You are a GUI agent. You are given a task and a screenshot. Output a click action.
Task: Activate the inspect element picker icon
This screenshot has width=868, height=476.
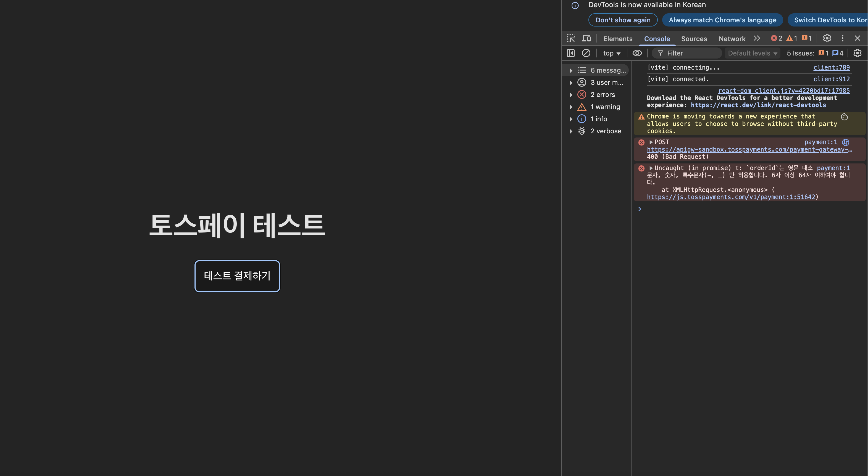[570, 38]
